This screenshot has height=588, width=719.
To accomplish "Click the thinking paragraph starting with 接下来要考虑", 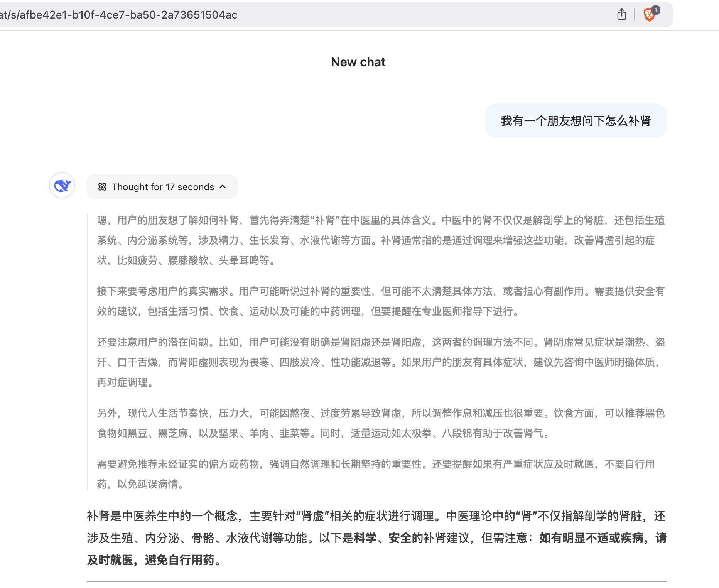I will (x=380, y=301).
